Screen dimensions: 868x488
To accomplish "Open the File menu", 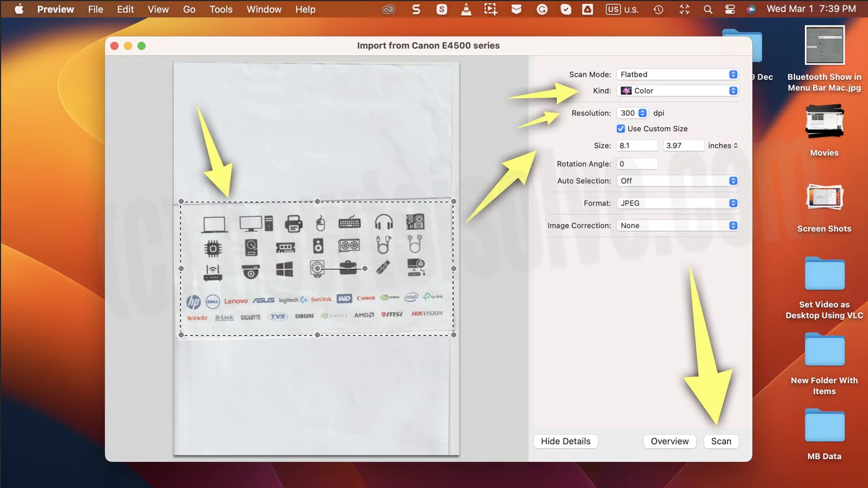I will point(96,9).
